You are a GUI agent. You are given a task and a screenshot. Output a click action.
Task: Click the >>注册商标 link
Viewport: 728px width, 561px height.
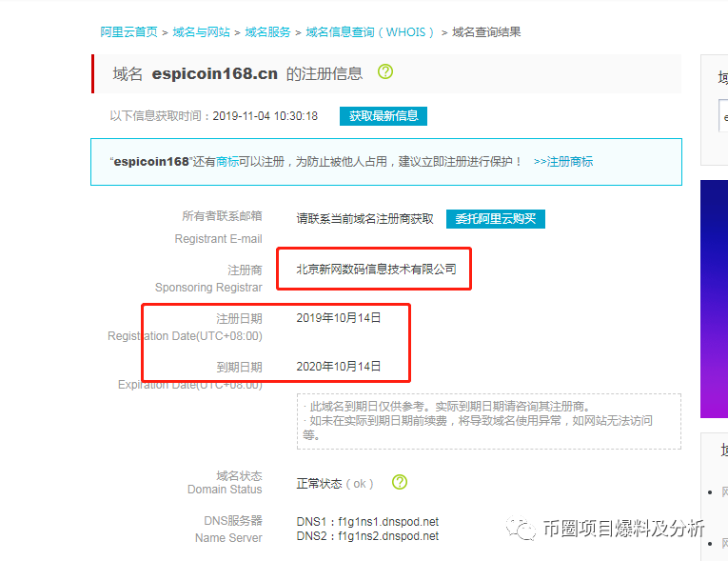[x=563, y=161]
